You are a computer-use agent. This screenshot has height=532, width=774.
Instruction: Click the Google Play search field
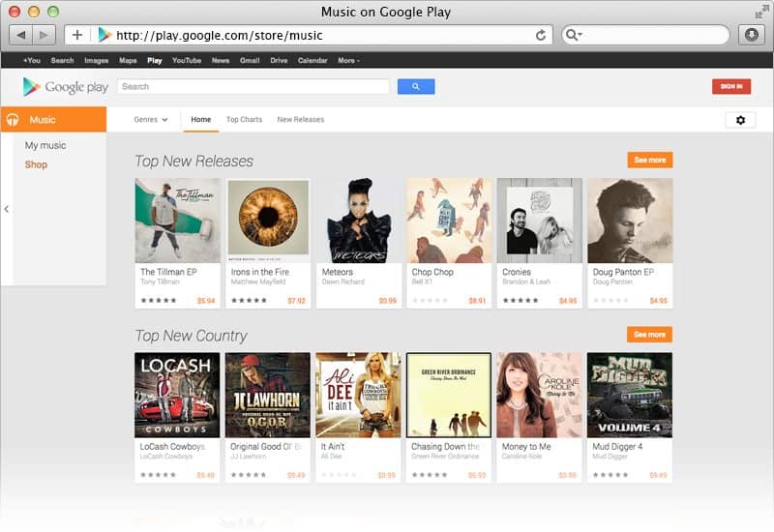[253, 86]
